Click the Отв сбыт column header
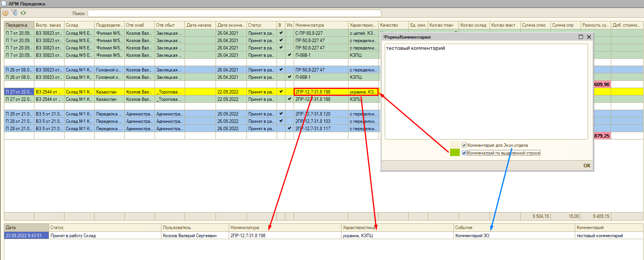This screenshot has width=644, height=260. click(170, 25)
